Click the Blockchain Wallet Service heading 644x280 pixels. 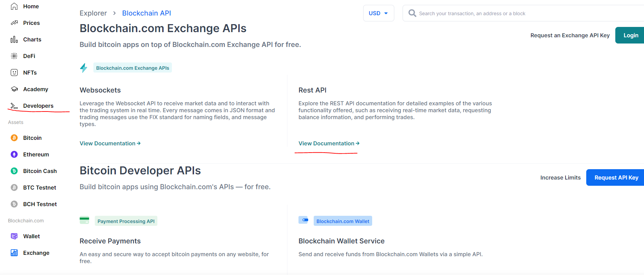[341, 241]
